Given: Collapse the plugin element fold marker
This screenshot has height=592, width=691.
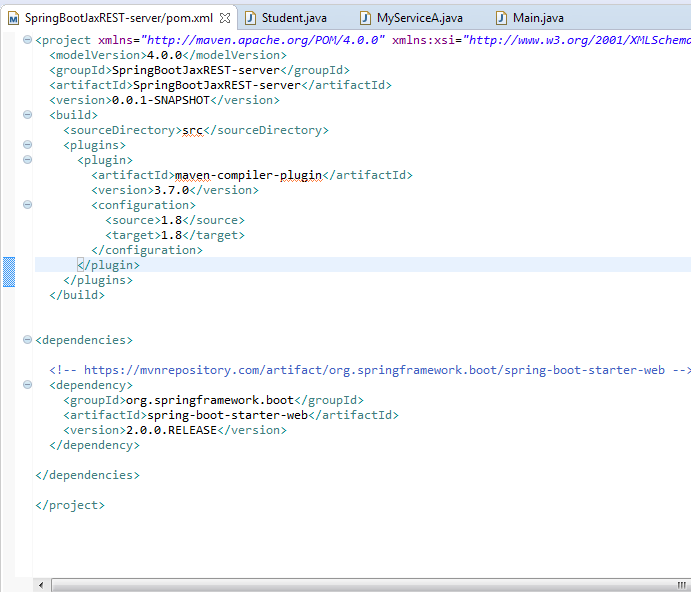Looking at the screenshot, I should click(27, 160).
